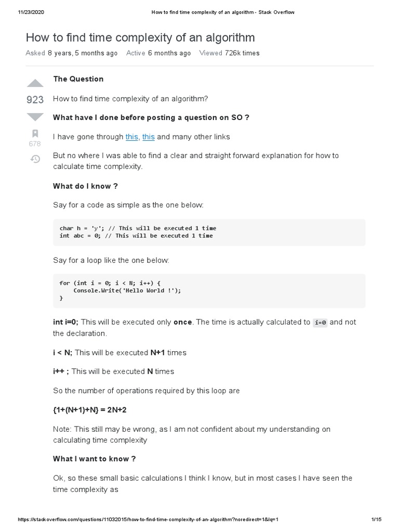Downvote the question with the down arrow

[35, 116]
